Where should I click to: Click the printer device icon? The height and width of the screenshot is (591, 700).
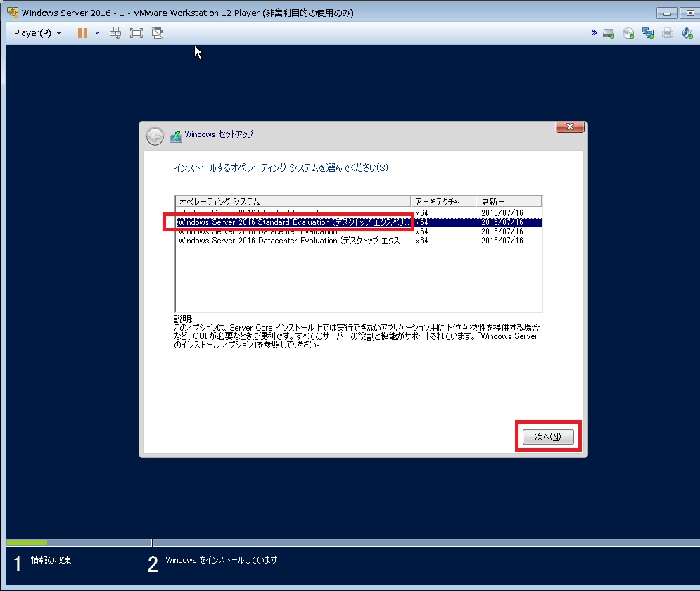click(x=668, y=33)
